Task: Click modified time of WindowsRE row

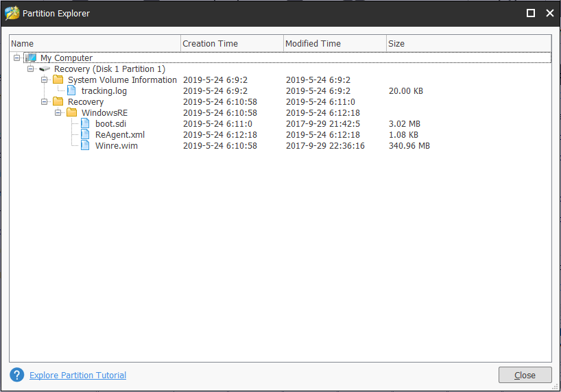Action: pos(323,112)
